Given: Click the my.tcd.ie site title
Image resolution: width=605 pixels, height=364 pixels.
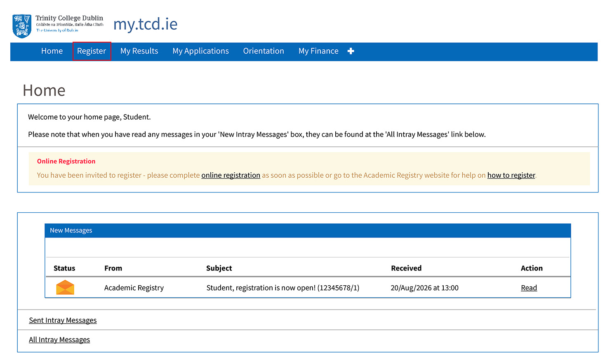Looking at the screenshot, I should click(146, 24).
